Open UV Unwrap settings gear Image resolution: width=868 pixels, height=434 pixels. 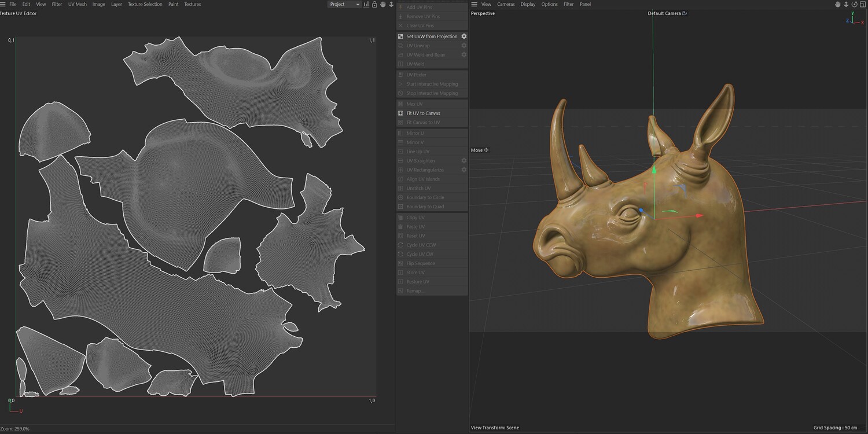464,46
